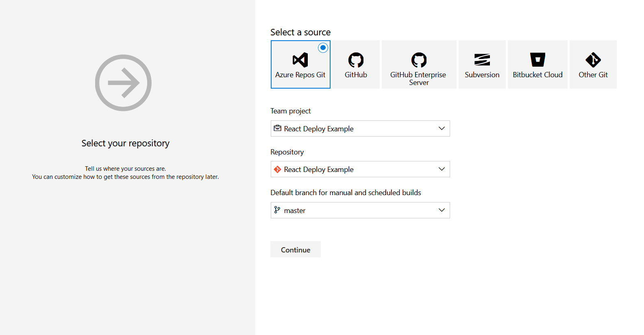The width and height of the screenshot is (644, 335).
Task: Open the Team project React Deploy Example field
Action: [x=360, y=128]
